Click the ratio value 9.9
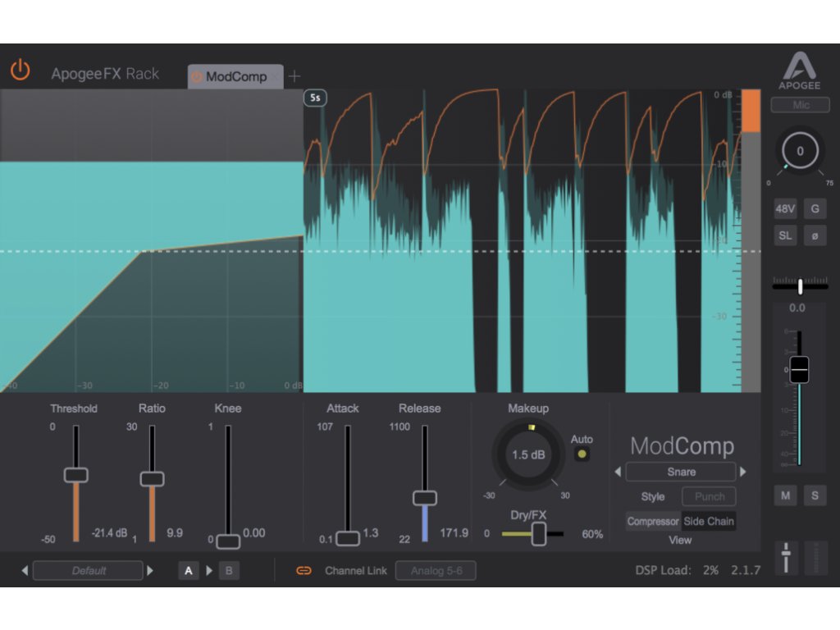The image size is (840, 630). click(175, 533)
